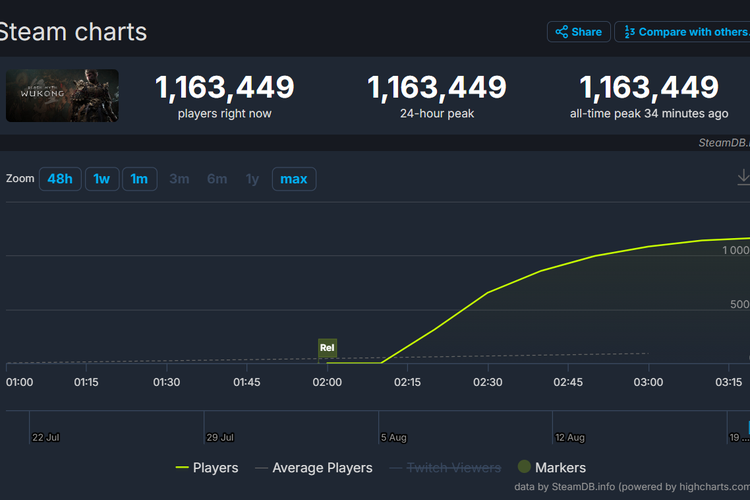The height and width of the screenshot is (500, 750).
Task: Choose the 3m zoom option
Action: (x=179, y=179)
